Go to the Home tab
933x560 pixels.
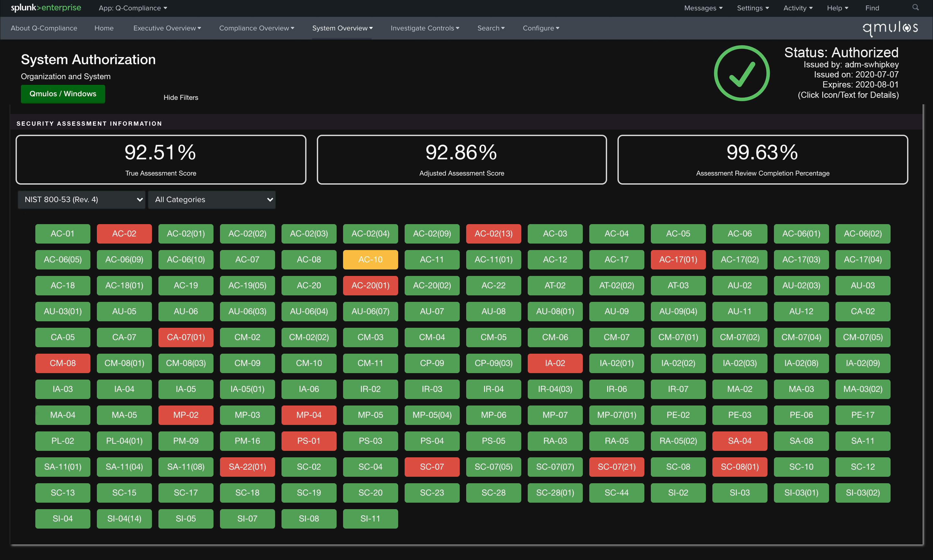pyautogui.click(x=104, y=28)
